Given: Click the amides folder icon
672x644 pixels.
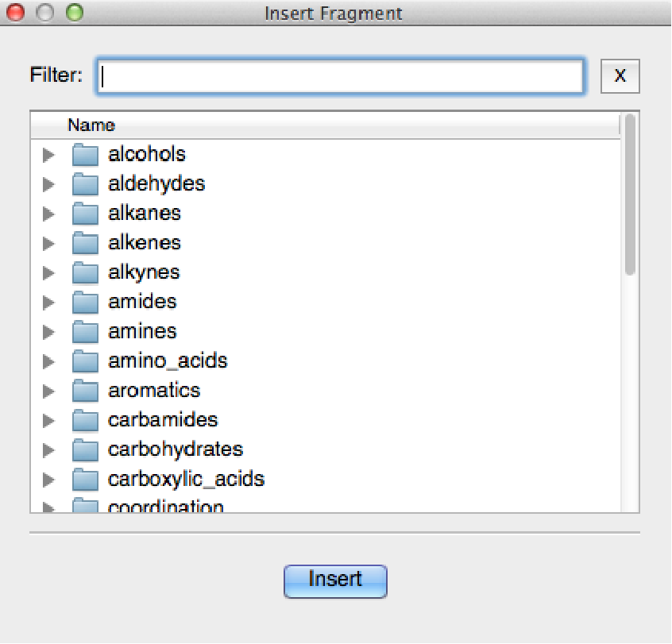Looking at the screenshot, I should coord(85,302).
